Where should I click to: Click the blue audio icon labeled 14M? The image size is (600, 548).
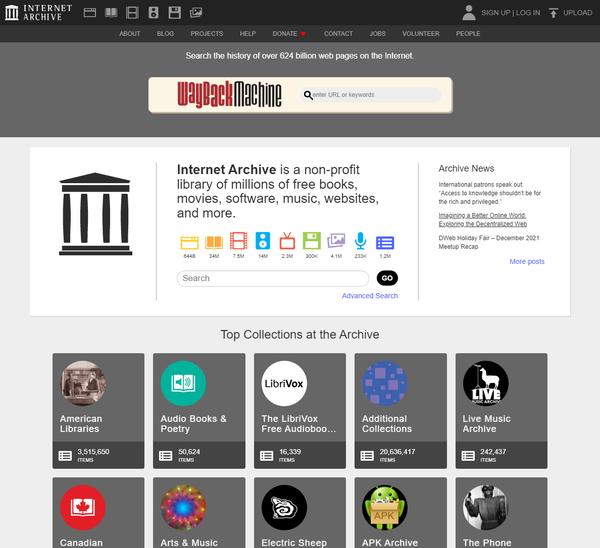(x=263, y=241)
